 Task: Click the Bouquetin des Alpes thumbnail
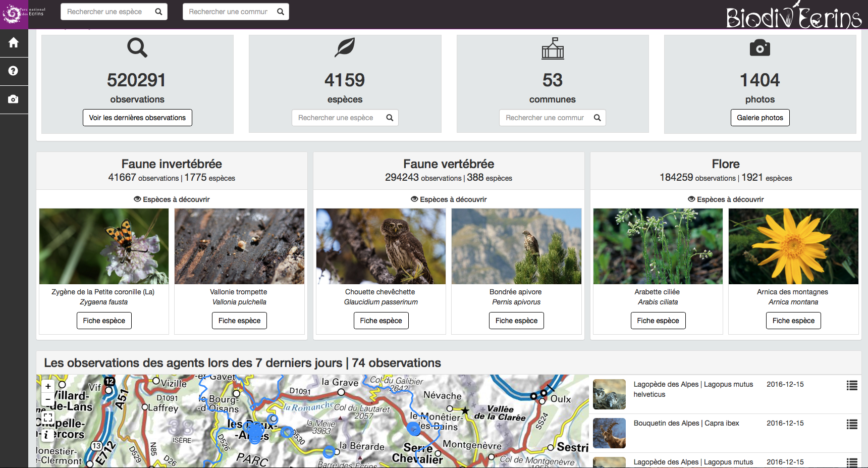[x=609, y=433]
